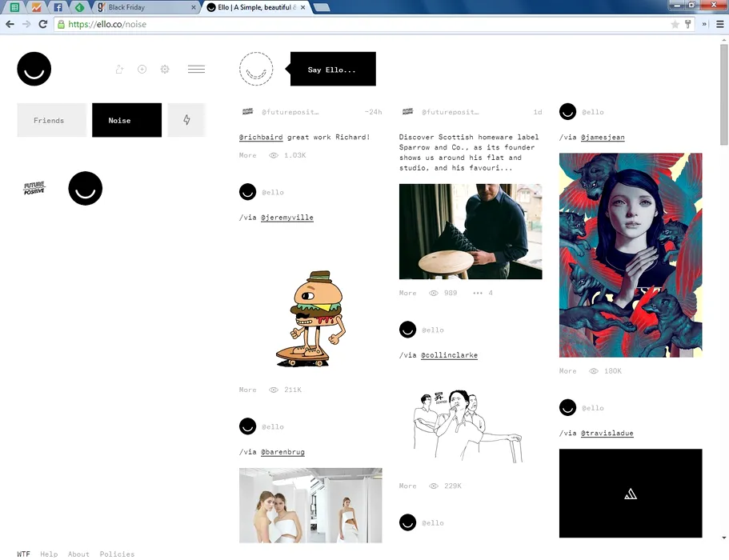
Task: Open the white fashion models photo
Action: (310, 505)
